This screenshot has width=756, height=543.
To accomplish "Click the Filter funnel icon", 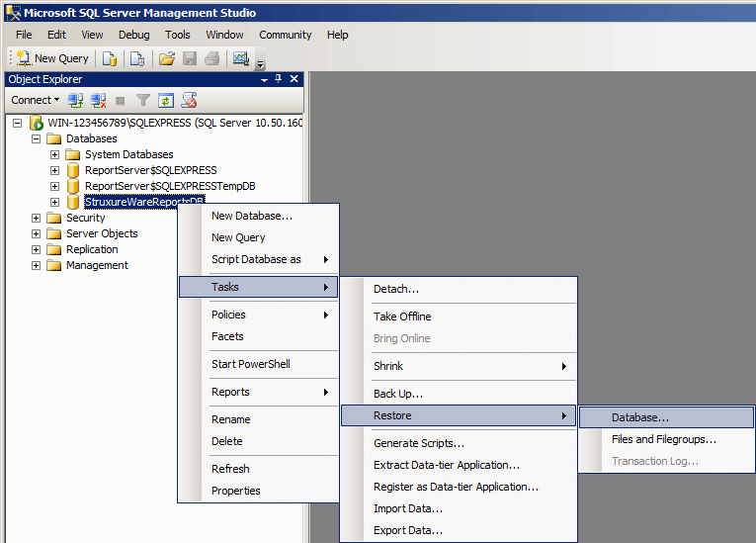I will (143, 100).
